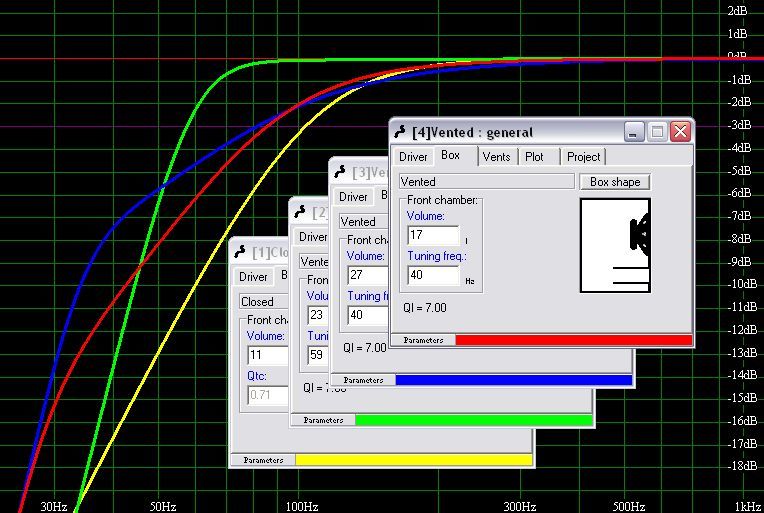Select the Box tab in window [4]Vented
The width and height of the screenshot is (764, 513).
pyautogui.click(x=451, y=155)
